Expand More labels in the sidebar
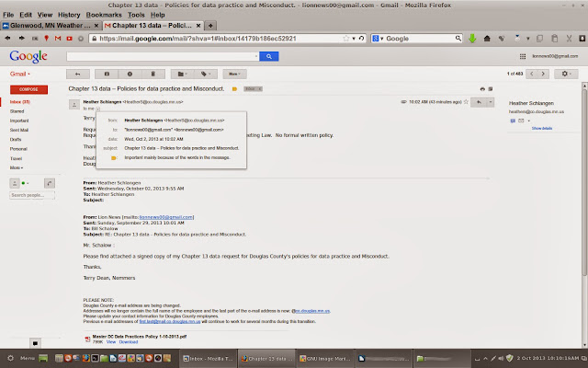588x368 pixels. point(17,167)
